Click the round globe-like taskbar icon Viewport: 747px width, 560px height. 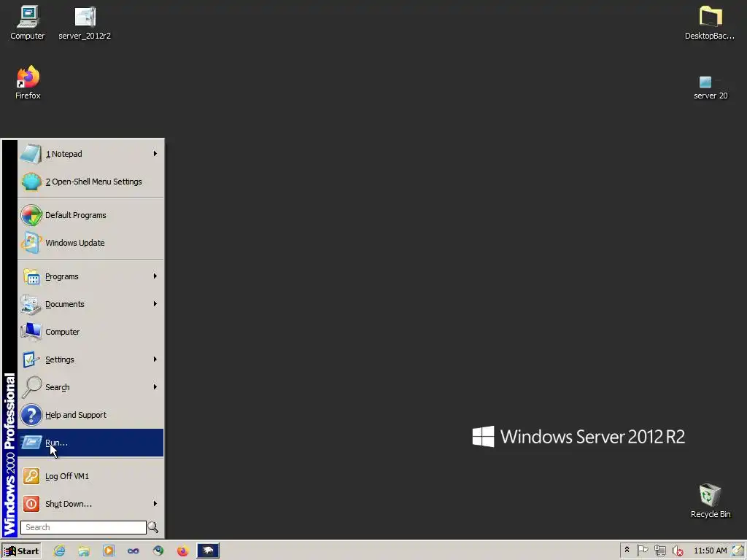tap(158, 551)
